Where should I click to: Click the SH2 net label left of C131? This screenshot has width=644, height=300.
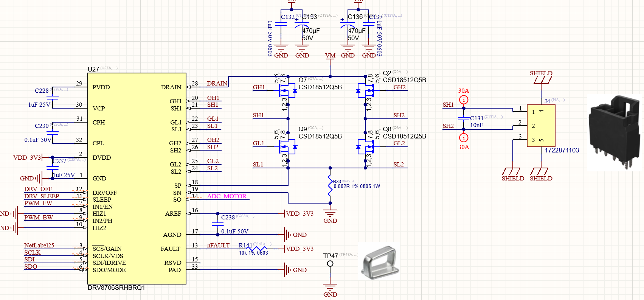coord(448,126)
